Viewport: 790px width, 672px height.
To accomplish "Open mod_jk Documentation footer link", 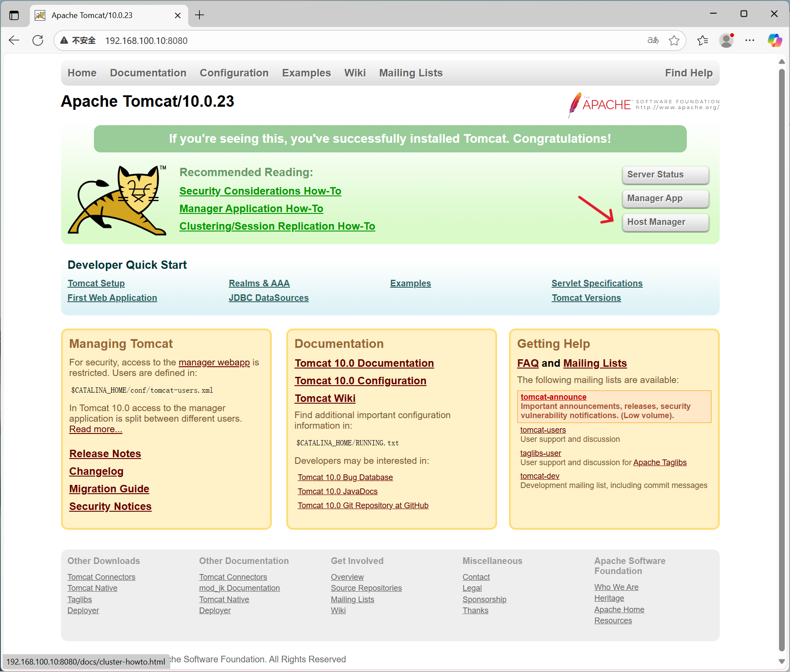I will coord(239,588).
